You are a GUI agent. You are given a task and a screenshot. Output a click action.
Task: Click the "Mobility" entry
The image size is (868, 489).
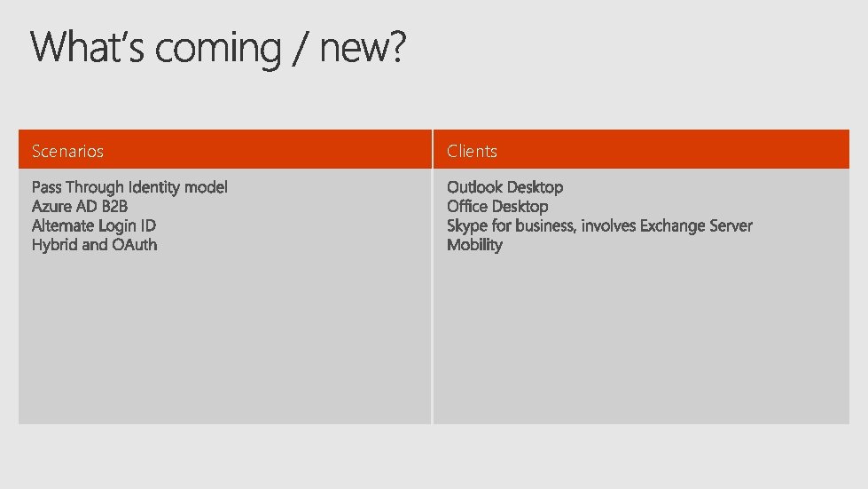point(474,245)
